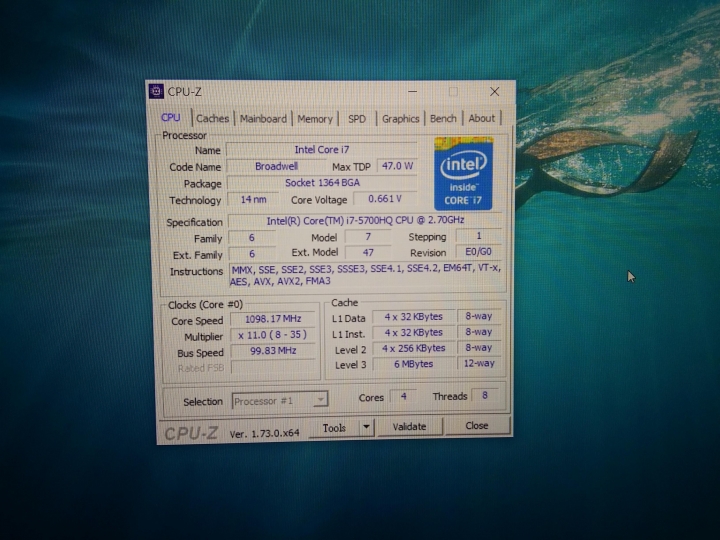Click the Name field showing Intel Core i7

click(x=321, y=150)
